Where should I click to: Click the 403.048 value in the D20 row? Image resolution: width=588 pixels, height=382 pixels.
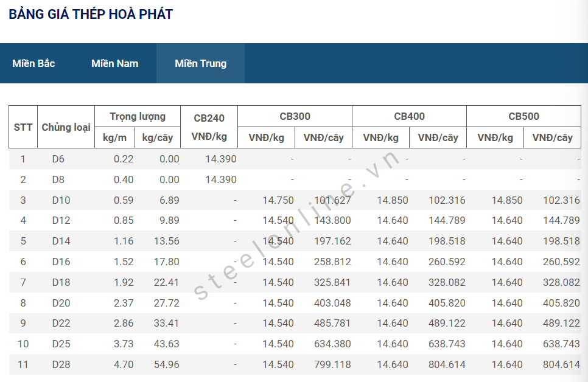[x=332, y=303]
